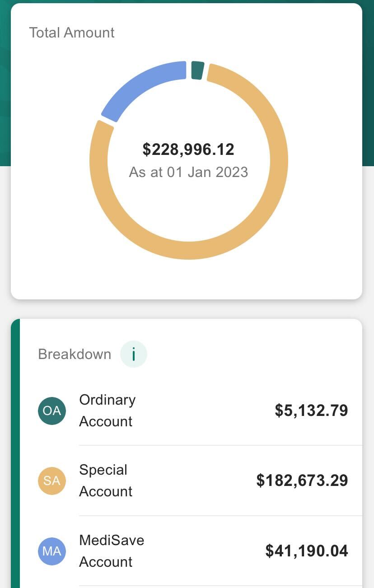Click the $228,996.12 total in chart center
Screen dimensions: 374x588
pyautogui.click(x=188, y=149)
